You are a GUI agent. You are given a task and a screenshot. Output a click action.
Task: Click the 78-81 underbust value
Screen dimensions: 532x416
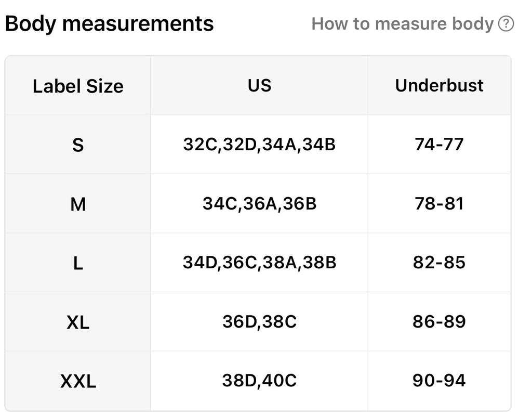point(439,203)
